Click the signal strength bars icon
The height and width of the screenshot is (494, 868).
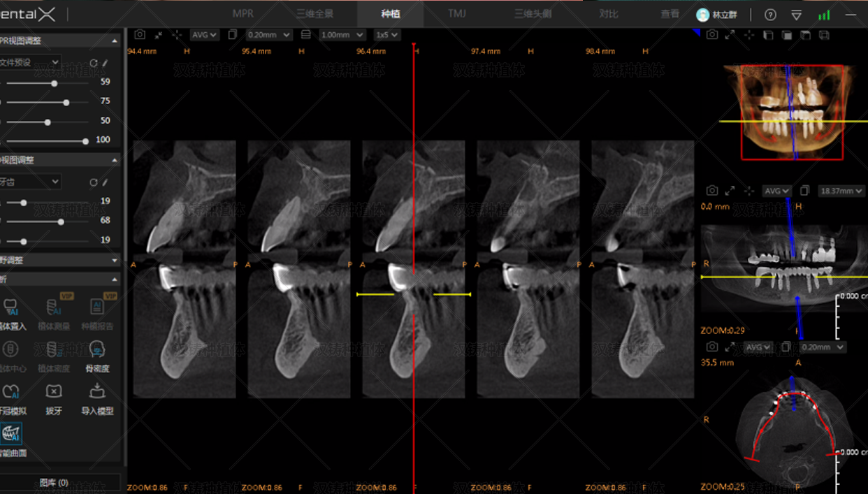point(824,15)
